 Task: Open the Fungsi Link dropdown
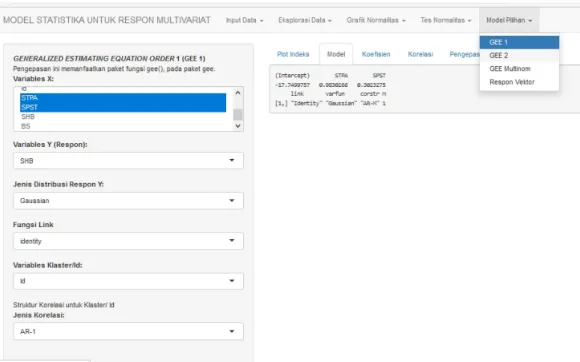[128, 241]
